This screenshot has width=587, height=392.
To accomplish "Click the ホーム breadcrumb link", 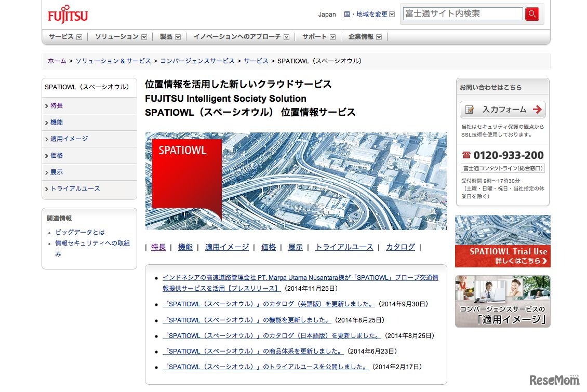I will (x=57, y=61).
